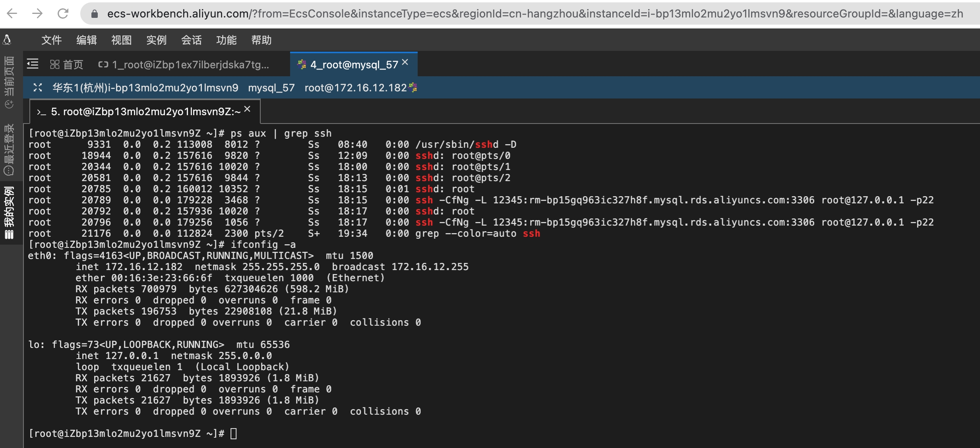Open the 功能 menu
Screen dimensions: 980x448
226,40
